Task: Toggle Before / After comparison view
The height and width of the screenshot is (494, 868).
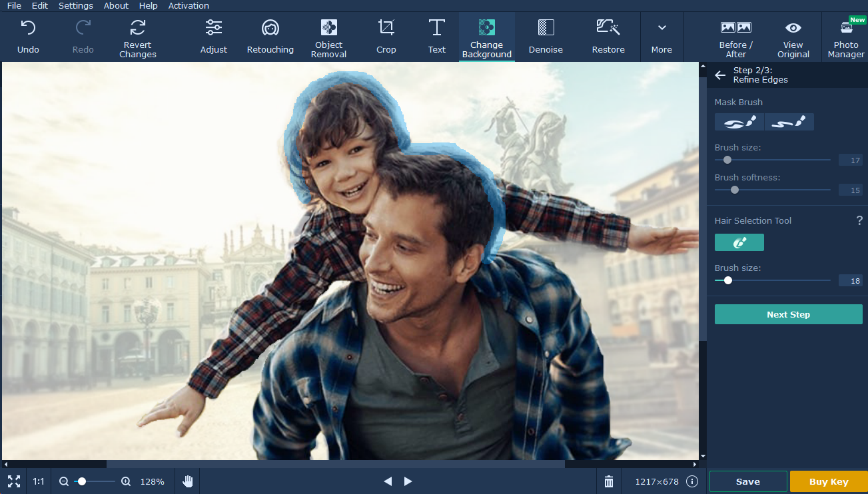Action: 736,38
